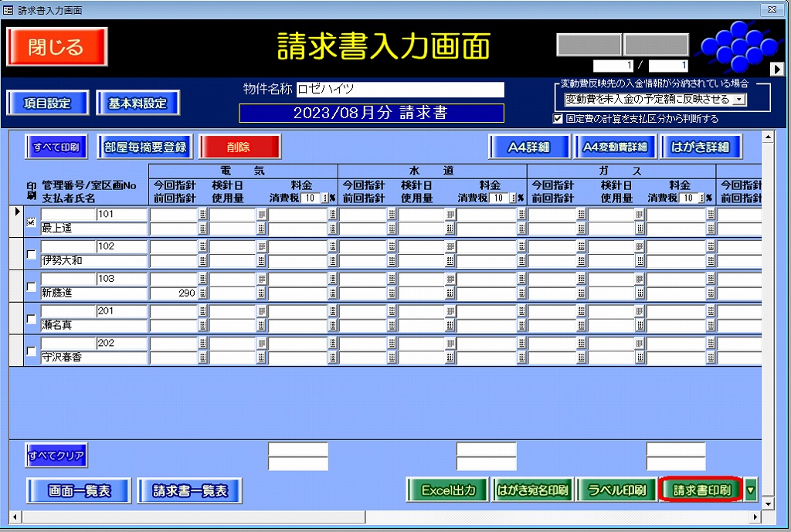
Task: Adjust the electricity 消費税 rate spinner
Action: point(324,198)
